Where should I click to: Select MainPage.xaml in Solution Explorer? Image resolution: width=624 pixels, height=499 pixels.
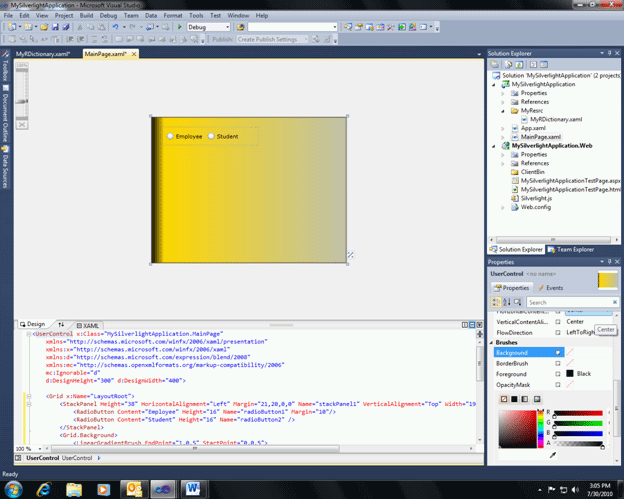(540, 137)
